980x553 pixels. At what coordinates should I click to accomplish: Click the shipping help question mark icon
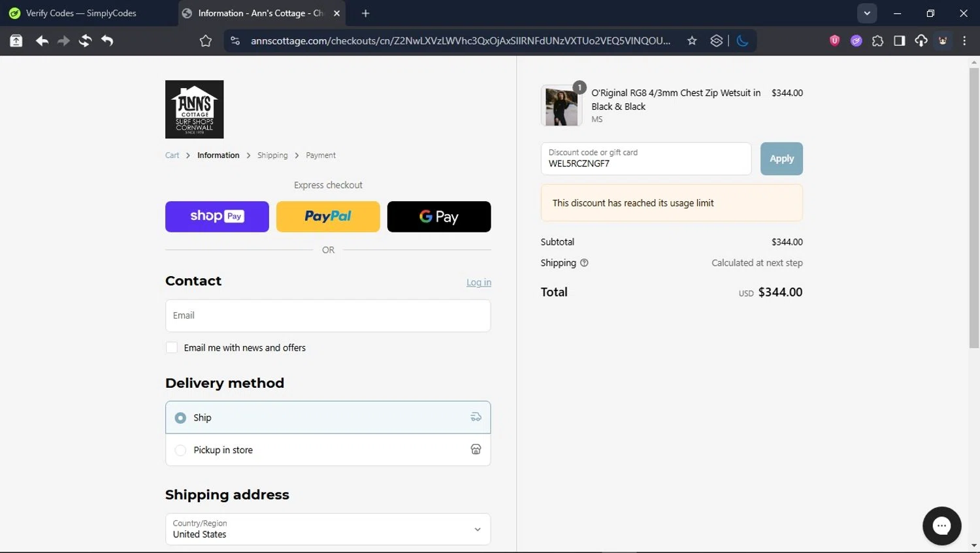tap(584, 263)
